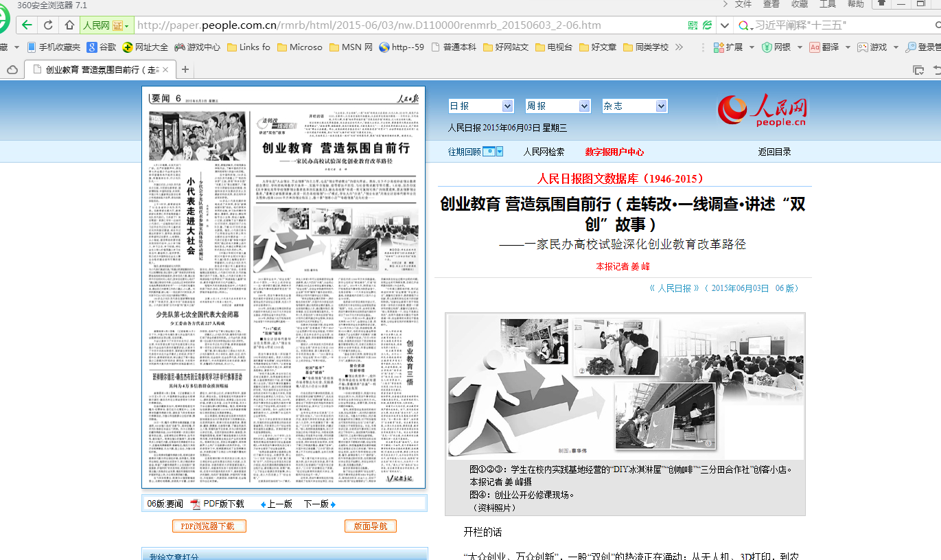Open the 谷歌 bookmark

click(102, 47)
